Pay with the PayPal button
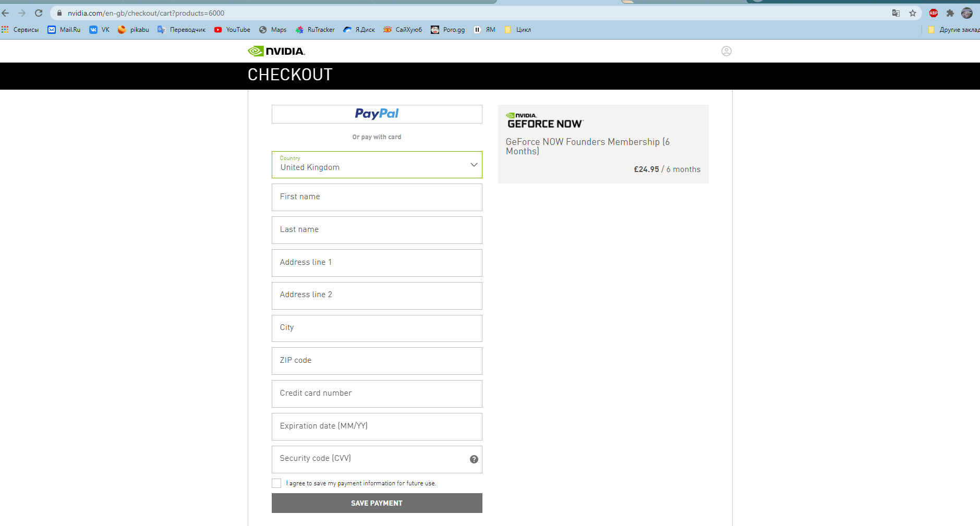 pos(377,114)
